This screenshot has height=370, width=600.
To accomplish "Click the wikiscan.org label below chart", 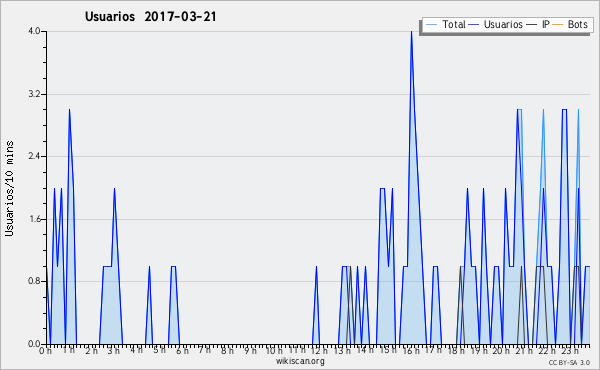I will point(300,361).
